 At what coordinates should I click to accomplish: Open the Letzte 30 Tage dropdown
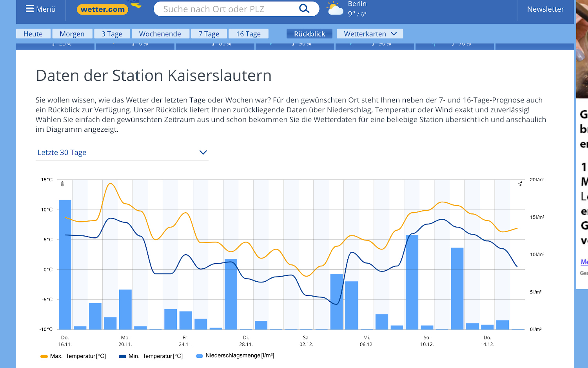pos(122,153)
